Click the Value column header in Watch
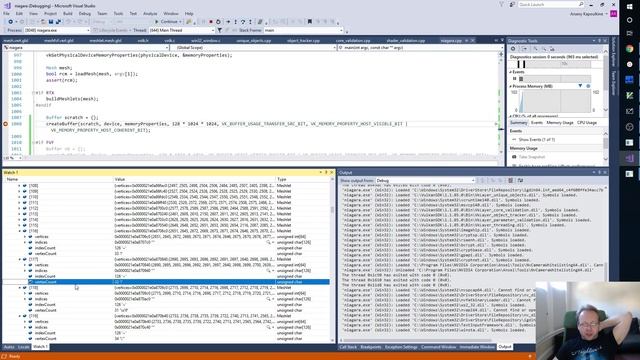Image resolution: width=640 pixels, height=360 pixels. pyautogui.click(x=194, y=179)
